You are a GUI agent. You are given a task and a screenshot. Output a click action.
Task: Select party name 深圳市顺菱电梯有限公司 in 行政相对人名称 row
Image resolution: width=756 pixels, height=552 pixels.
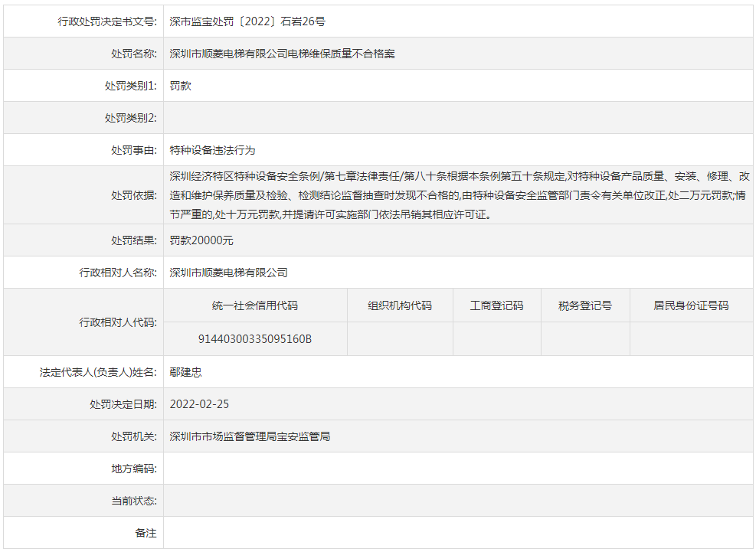228,273
